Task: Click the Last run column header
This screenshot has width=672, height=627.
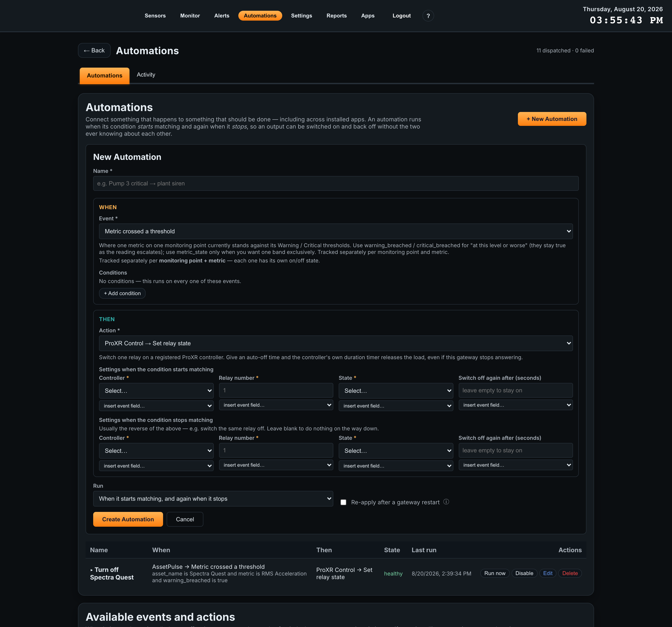Action: 424,550
